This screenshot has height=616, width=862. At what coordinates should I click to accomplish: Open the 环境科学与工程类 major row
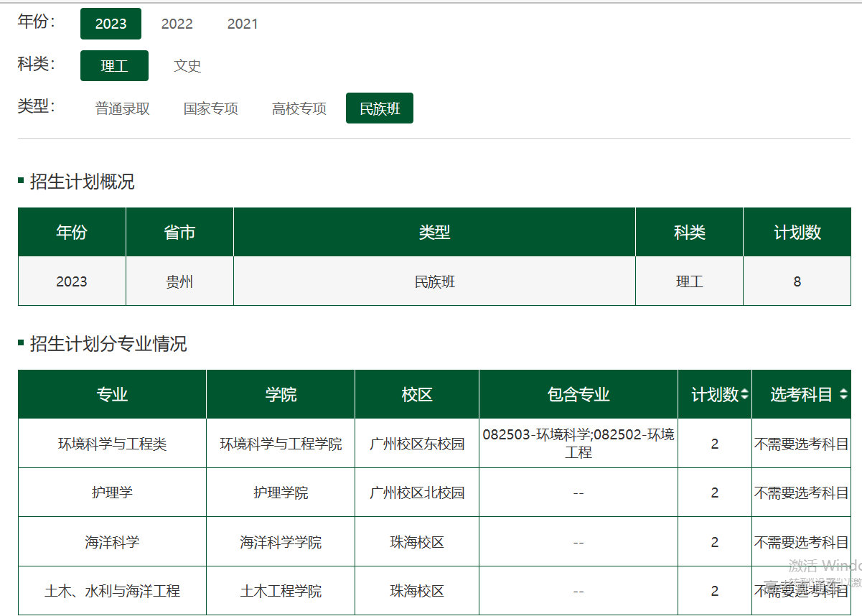pos(112,444)
